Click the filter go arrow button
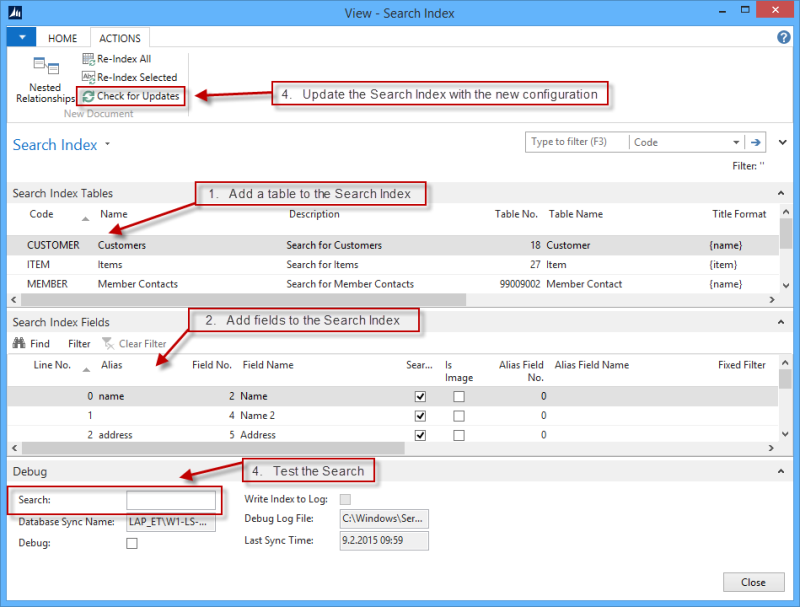 [757, 142]
